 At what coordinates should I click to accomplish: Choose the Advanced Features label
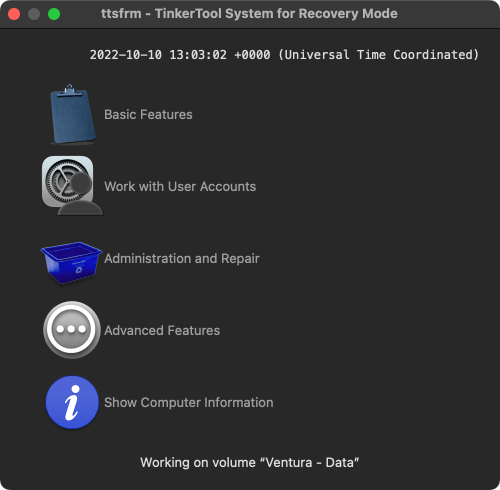162,331
